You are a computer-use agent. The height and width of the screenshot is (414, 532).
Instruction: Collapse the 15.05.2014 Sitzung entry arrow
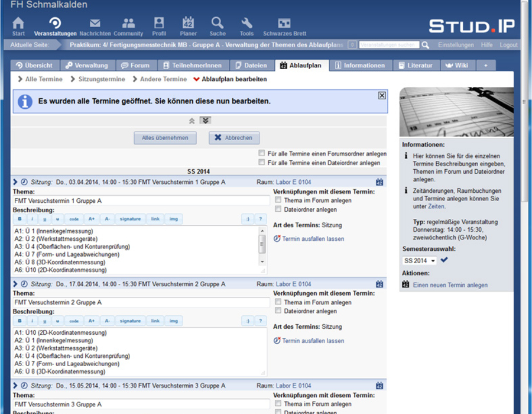[15, 386]
